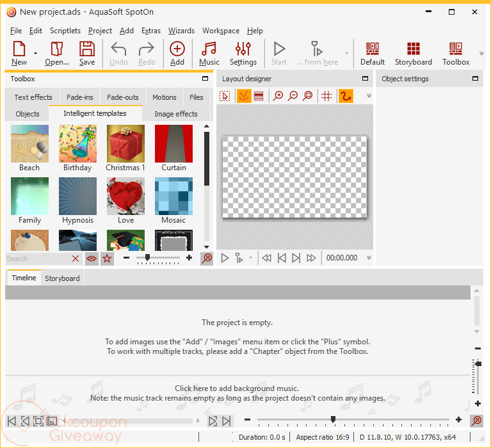Toggle the red stacked-lines layout button
This screenshot has width=491, height=448.
(x=259, y=96)
